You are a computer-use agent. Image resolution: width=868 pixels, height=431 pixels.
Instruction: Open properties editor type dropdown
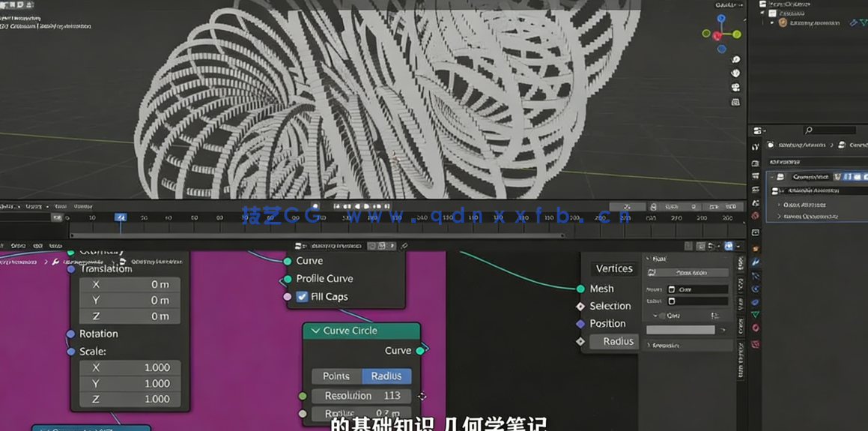click(758, 130)
